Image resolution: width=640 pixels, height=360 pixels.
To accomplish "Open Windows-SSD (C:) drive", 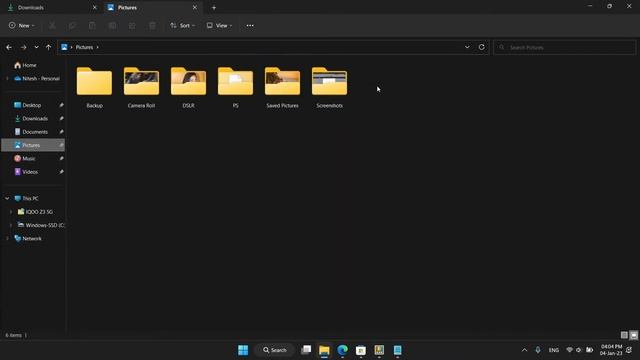I will pos(41,225).
